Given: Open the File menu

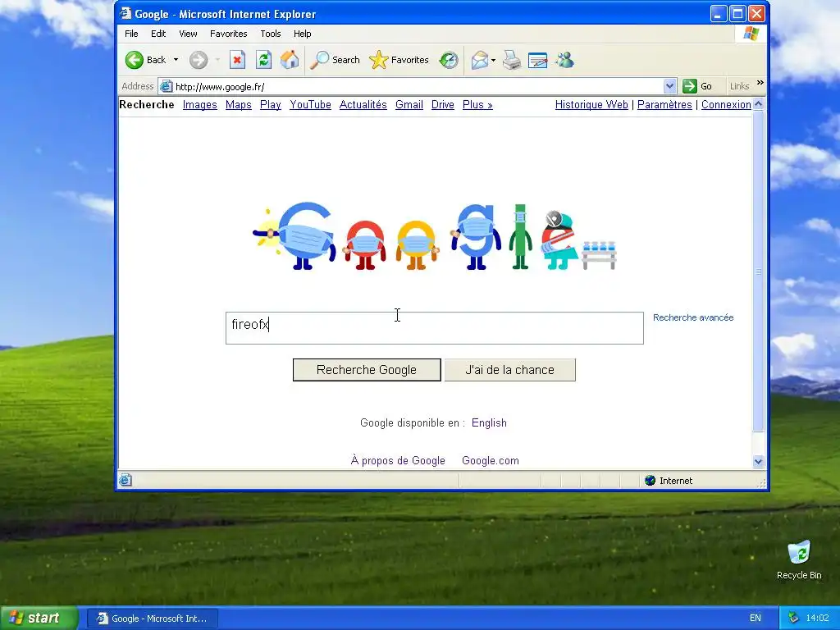Looking at the screenshot, I should [x=131, y=34].
